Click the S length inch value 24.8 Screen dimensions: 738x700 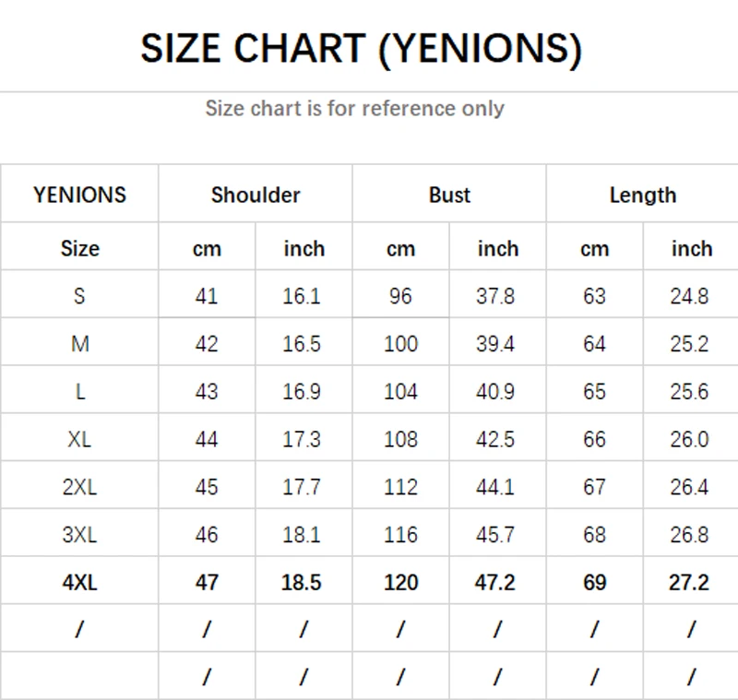pos(689,296)
